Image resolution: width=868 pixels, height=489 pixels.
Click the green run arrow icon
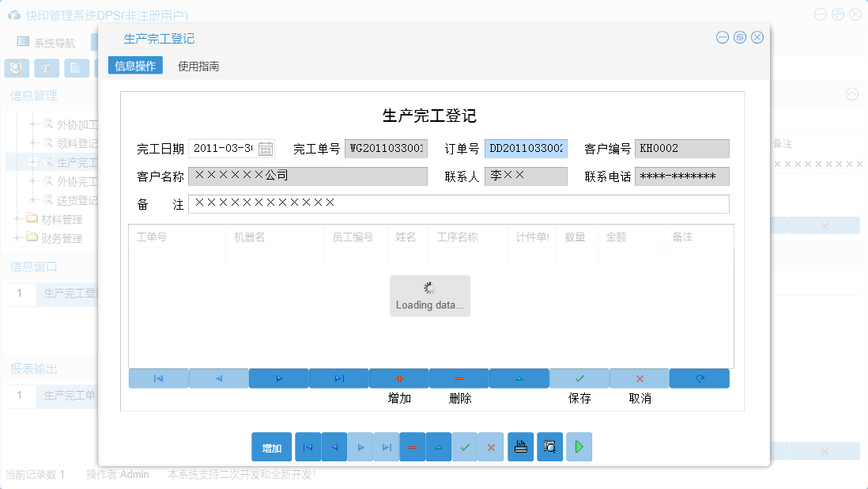[x=579, y=446]
